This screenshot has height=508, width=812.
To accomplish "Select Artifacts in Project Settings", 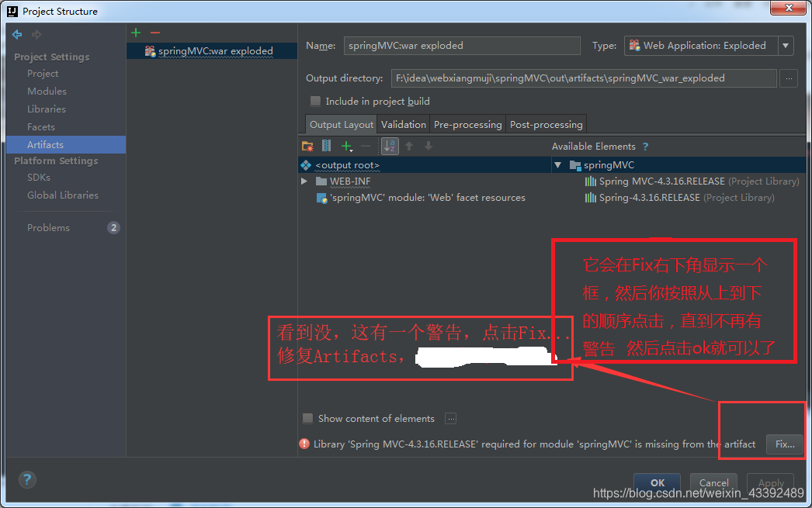I will 66,145.
